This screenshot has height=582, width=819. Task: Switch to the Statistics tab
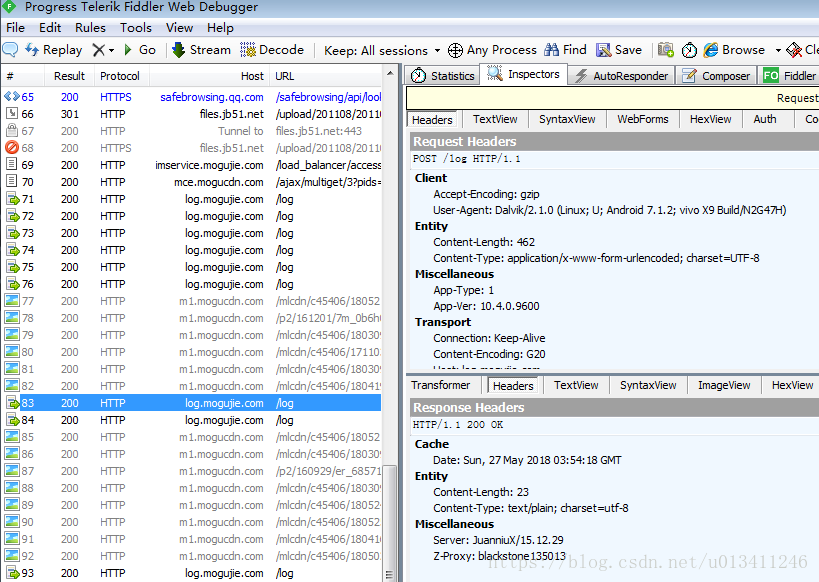click(x=442, y=76)
